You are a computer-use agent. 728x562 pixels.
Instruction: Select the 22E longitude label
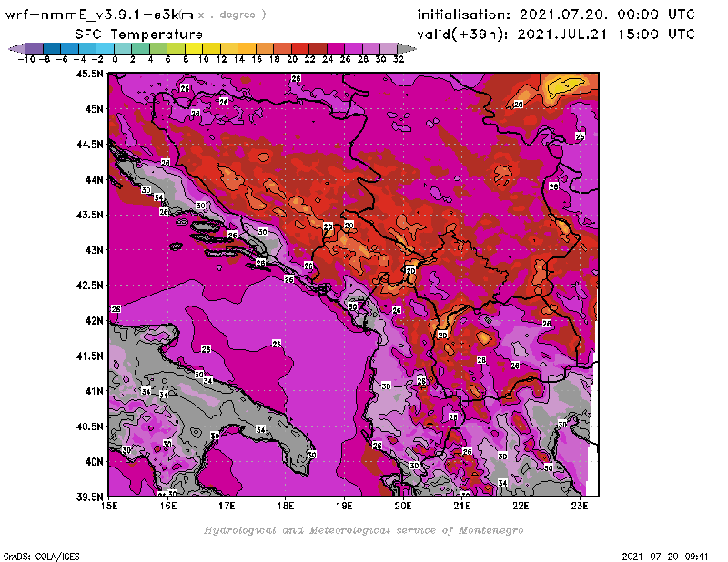(x=521, y=506)
